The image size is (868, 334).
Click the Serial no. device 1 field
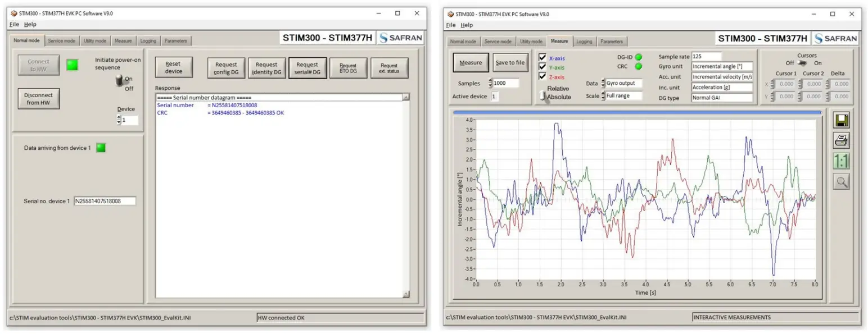pos(105,201)
